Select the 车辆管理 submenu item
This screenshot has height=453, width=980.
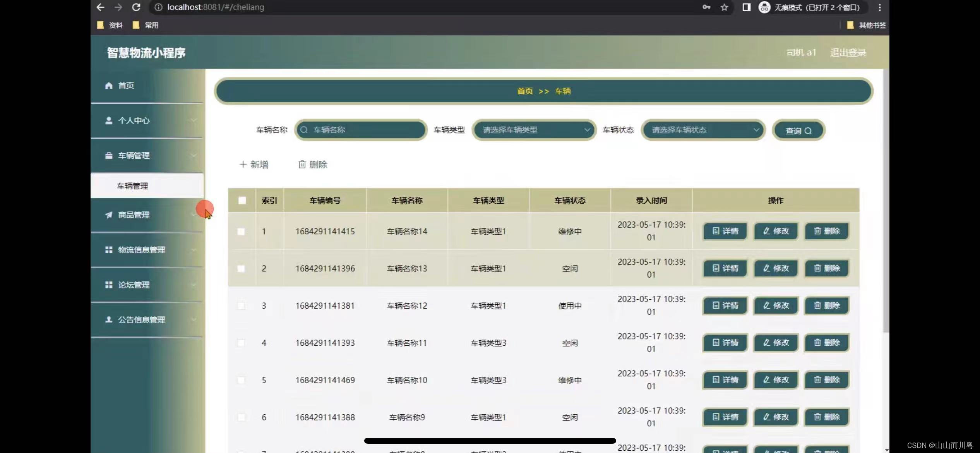pyautogui.click(x=133, y=186)
